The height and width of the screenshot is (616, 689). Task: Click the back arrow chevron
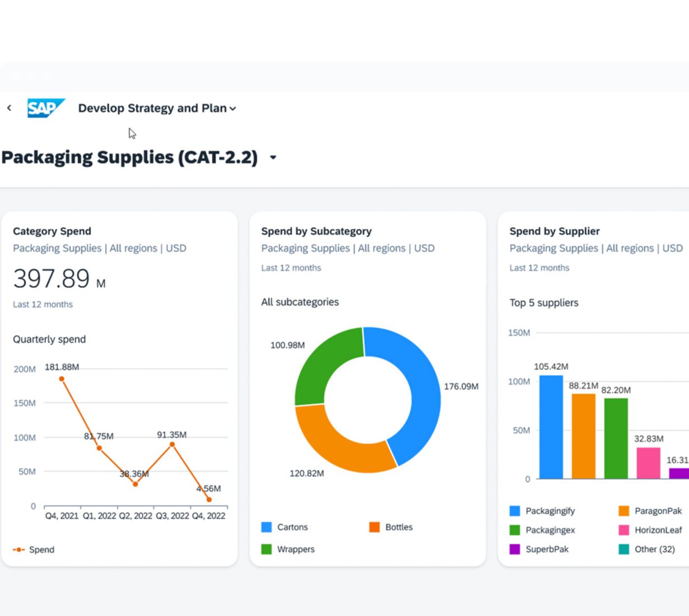[x=9, y=108]
